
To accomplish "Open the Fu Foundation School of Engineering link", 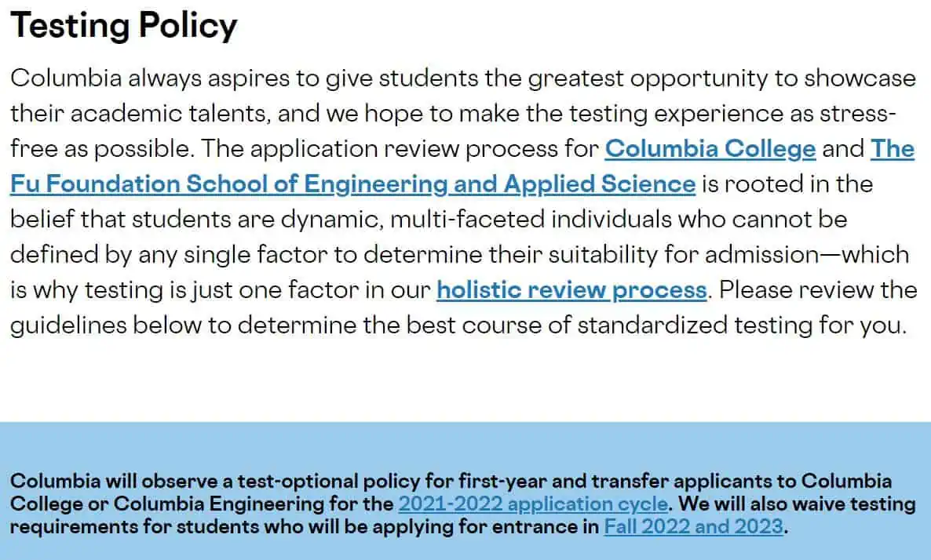I will coord(352,184).
